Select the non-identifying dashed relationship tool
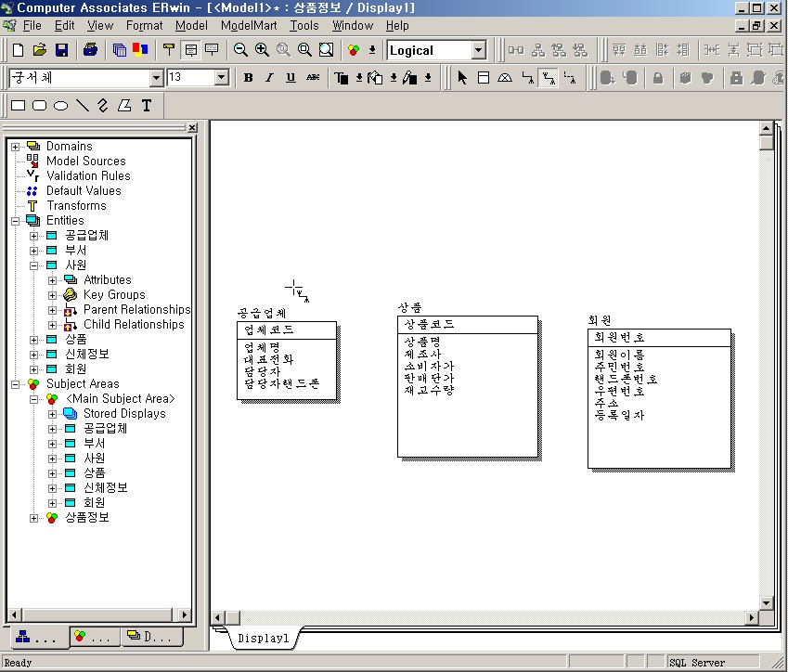Screen dimensions: 788x672 [x=569, y=77]
